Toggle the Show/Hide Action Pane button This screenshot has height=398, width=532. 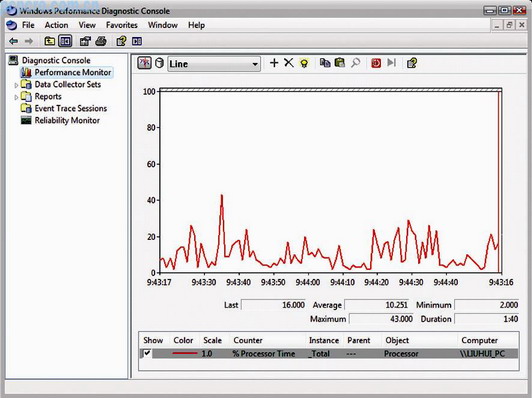tap(137, 41)
